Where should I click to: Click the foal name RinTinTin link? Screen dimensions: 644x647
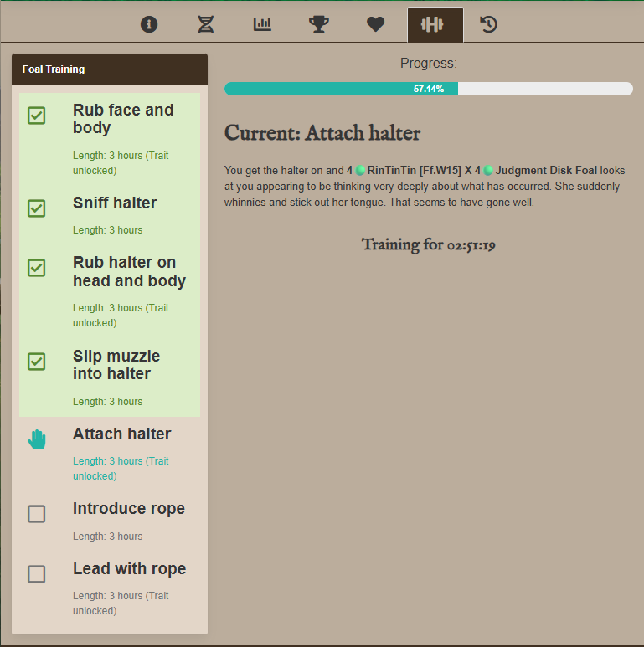coord(414,171)
